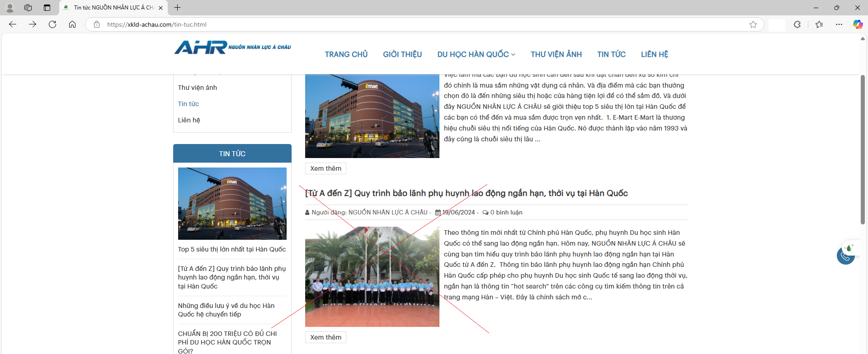Open sidebar link Quy trình bảo lãnh phụ huynh
Viewport: 868px width, 354px height.
[232, 277]
